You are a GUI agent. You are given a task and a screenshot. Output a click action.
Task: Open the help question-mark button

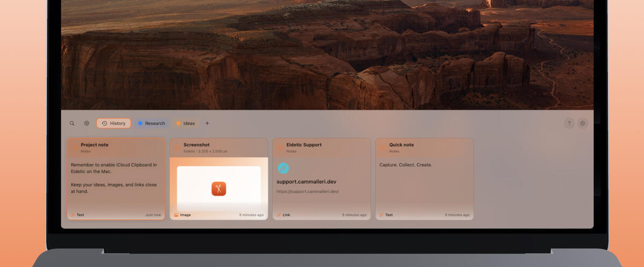[569, 123]
